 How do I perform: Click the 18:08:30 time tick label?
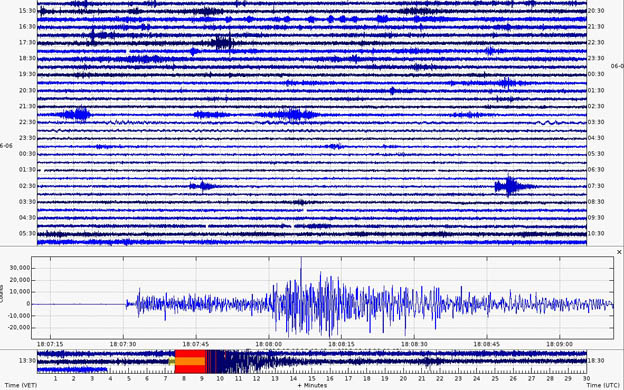[414, 344]
